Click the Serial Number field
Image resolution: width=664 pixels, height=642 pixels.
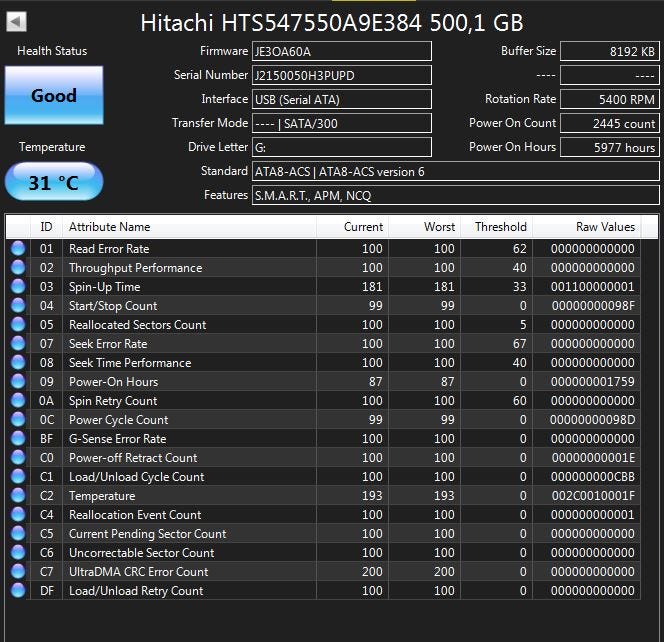[342, 75]
